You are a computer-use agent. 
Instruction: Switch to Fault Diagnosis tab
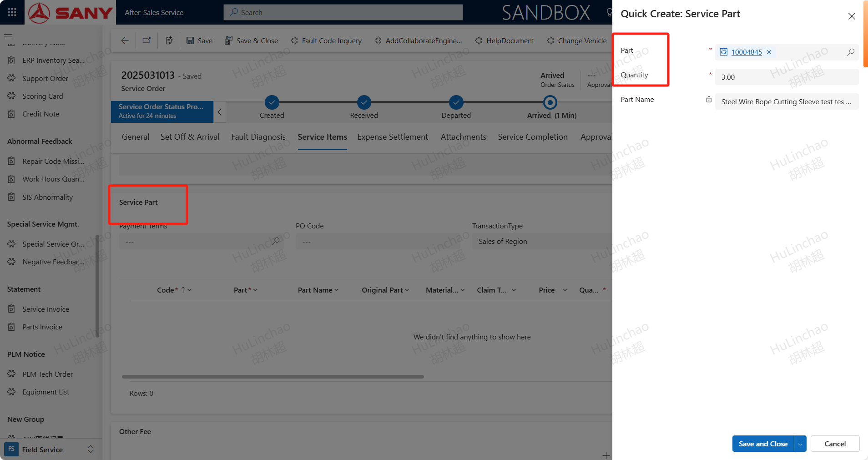point(258,137)
